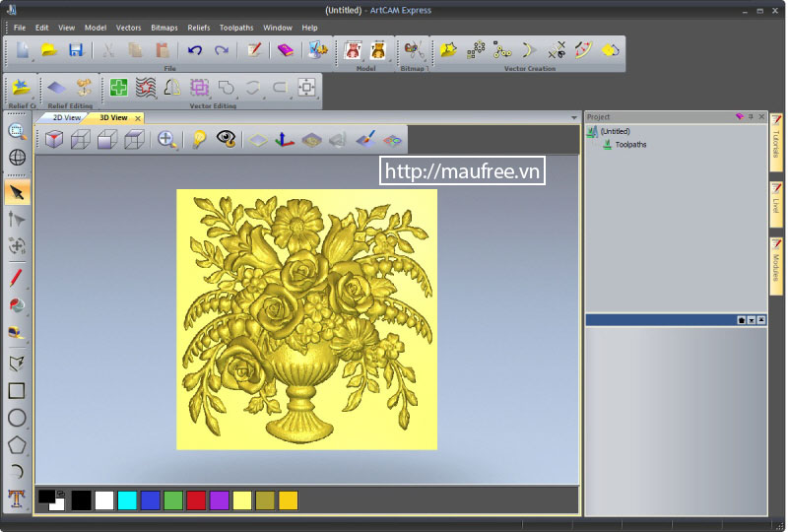The image size is (788, 532).
Task: Toggle the eye visibility icon in 3D toolbar
Action: pos(228,139)
